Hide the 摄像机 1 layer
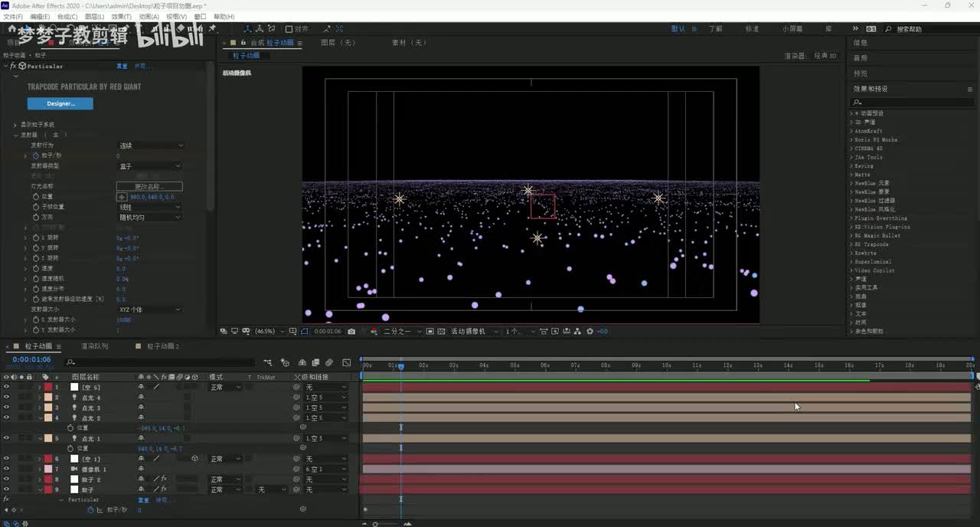This screenshot has height=527, width=980. [6, 469]
